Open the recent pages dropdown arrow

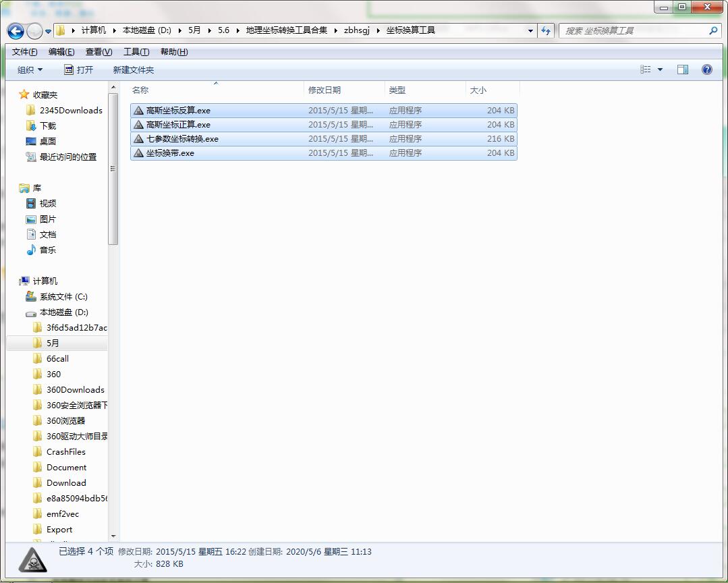tap(49, 32)
